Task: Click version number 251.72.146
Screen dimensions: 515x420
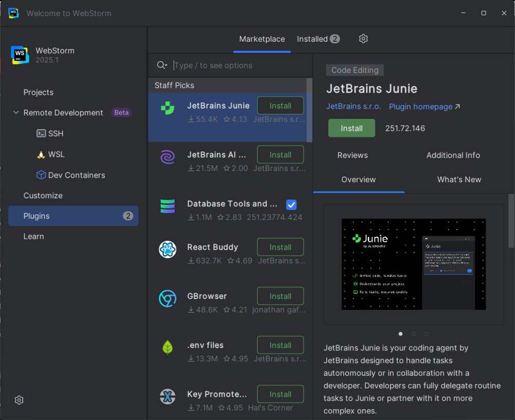Action: coord(405,128)
